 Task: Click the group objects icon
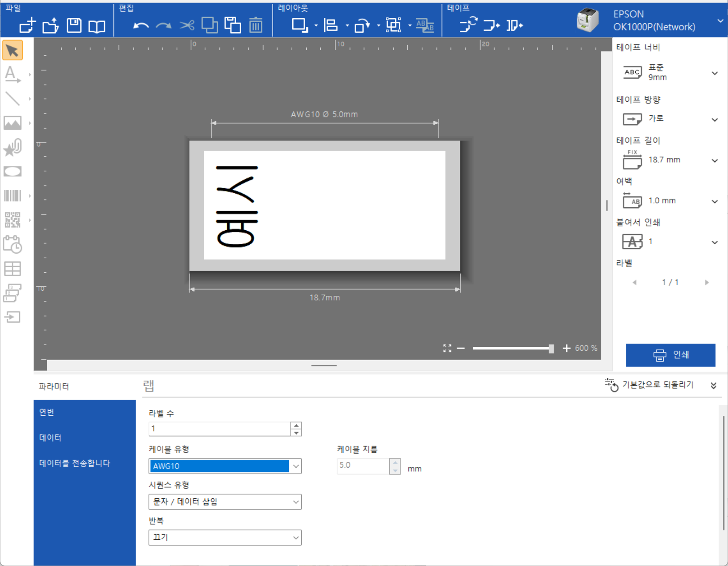393,26
